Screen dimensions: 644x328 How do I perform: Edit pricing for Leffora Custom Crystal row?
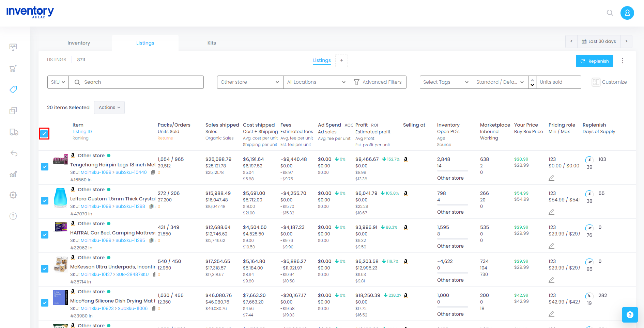click(x=551, y=212)
